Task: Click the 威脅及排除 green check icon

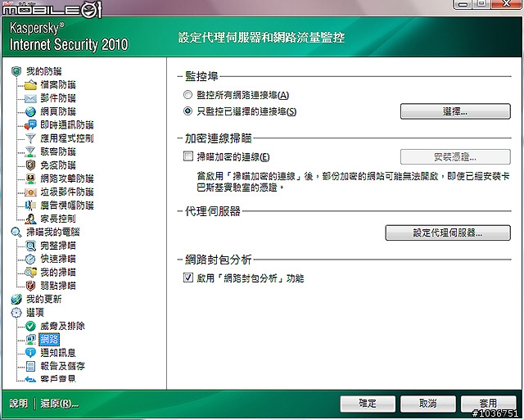Action: pos(30,326)
